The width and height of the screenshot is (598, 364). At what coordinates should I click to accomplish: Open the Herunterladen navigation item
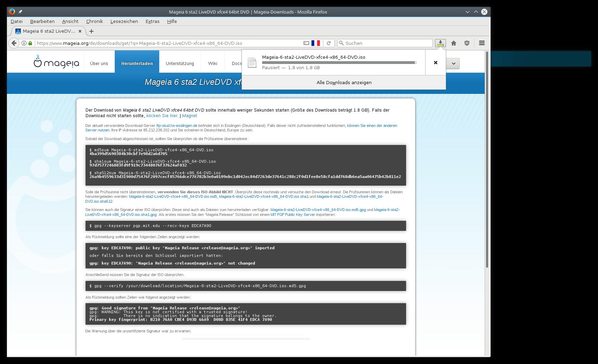[x=137, y=63]
